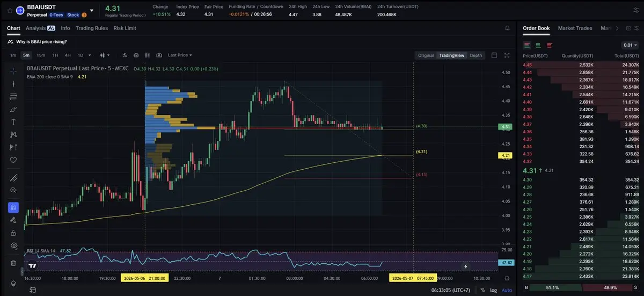644x296 pixels.
Task: Click Why is BBAI price rising link
Action: tap(41, 41)
